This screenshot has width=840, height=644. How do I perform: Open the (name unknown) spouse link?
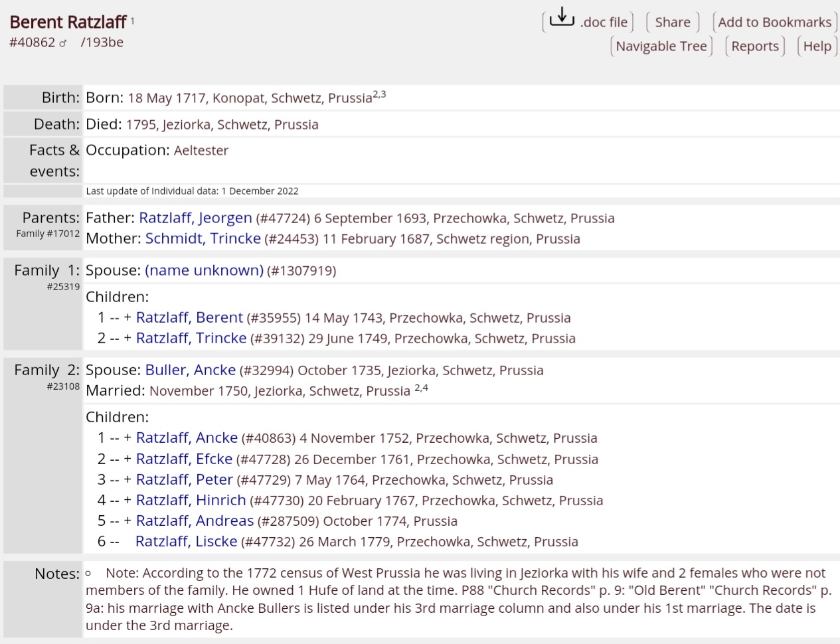tap(204, 270)
